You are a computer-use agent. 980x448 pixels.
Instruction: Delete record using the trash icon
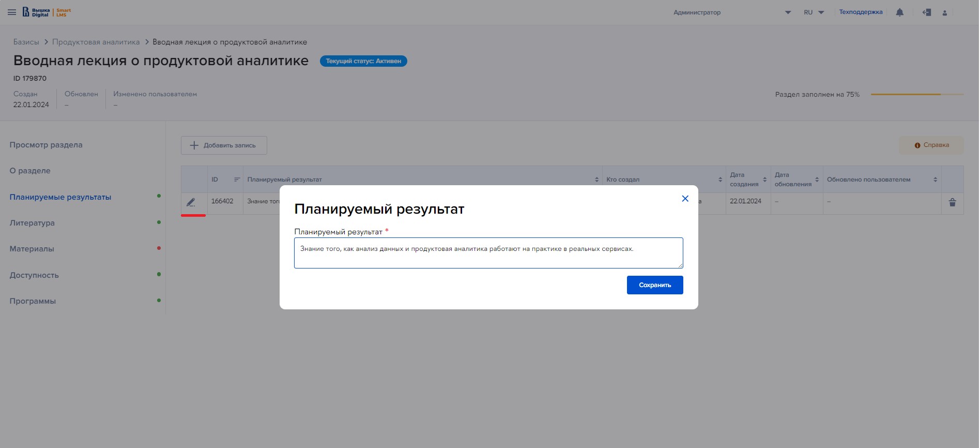click(953, 202)
